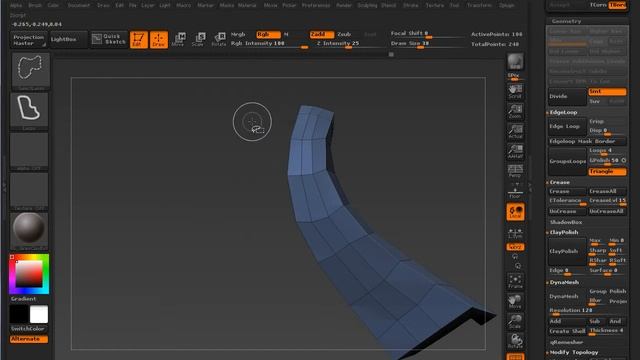
Task: Collapse the Crease section
Action: [559, 182]
